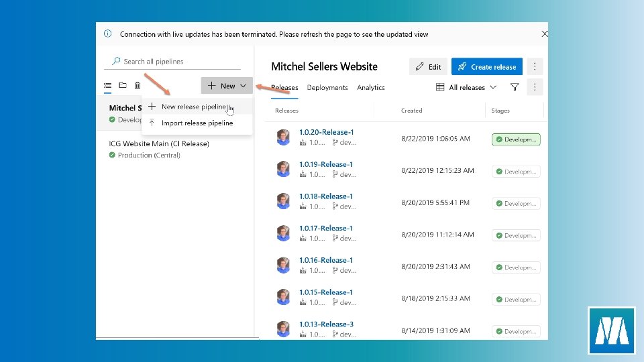The height and width of the screenshot is (362, 644).
Task: Switch to folder view of pipelines
Action: tap(122, 85)
